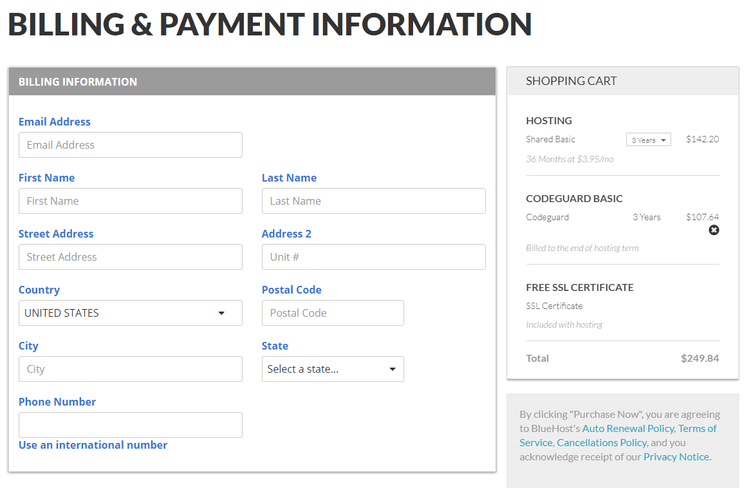Click the Included with hosting note

(x=564, y=325)
